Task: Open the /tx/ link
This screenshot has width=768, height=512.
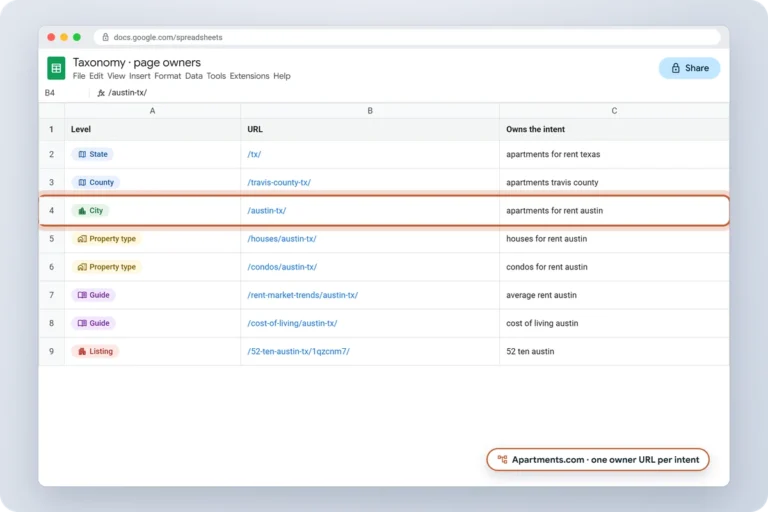Action: 254,154
